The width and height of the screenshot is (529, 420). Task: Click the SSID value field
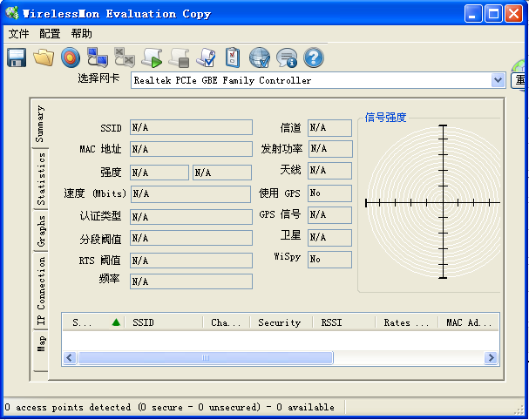tap(191, 127)
